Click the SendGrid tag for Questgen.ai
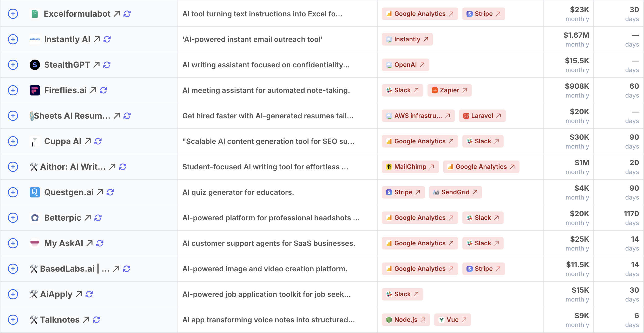This screenshot has width=644, height=333. coord(455,192)
